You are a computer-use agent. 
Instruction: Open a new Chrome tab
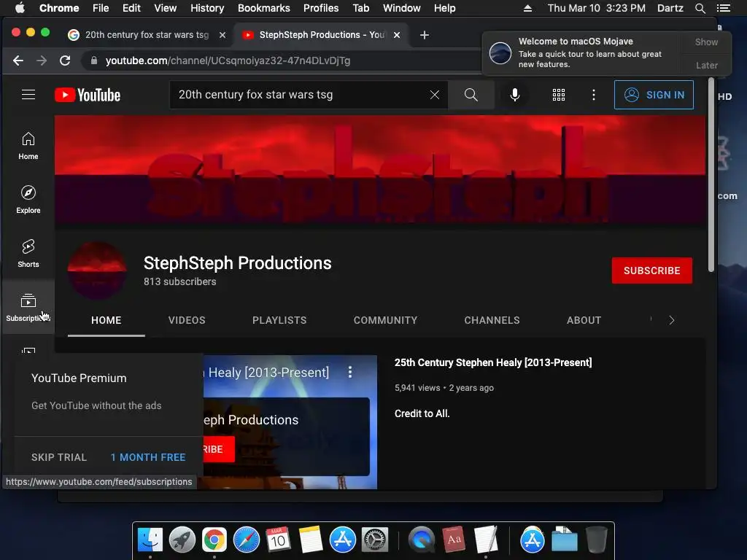[x=424, y=35]
